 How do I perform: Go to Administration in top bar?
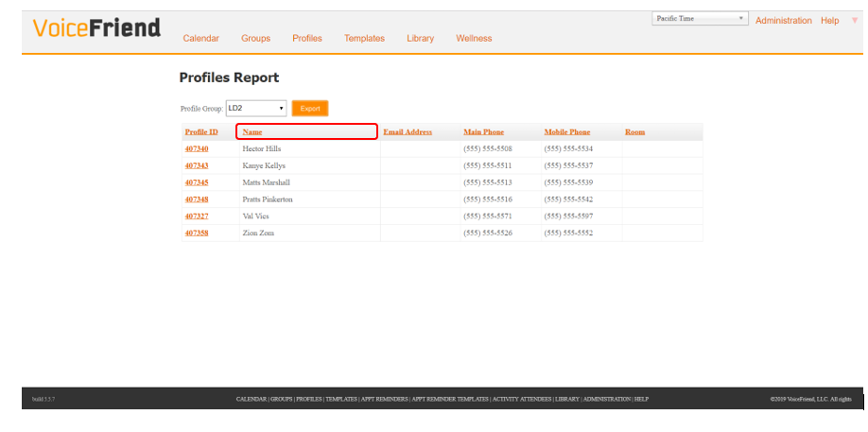[783, 21]
